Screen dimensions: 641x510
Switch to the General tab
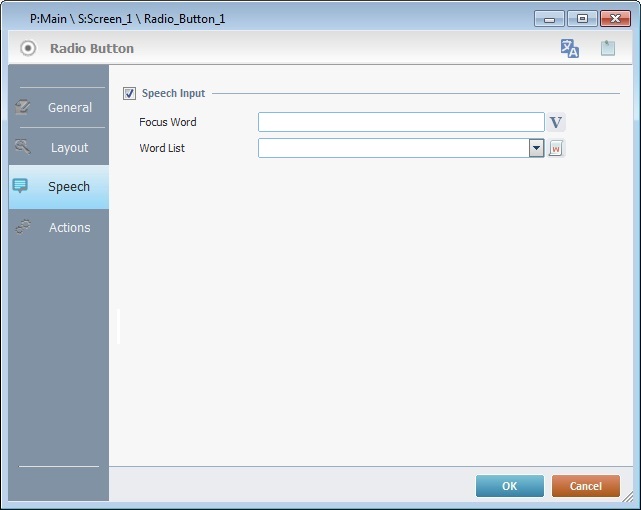click(69, 107)
